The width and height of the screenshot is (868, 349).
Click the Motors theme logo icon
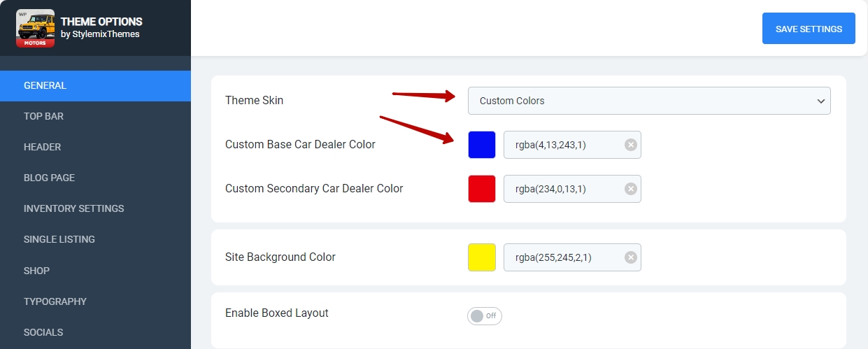[35, 29]
